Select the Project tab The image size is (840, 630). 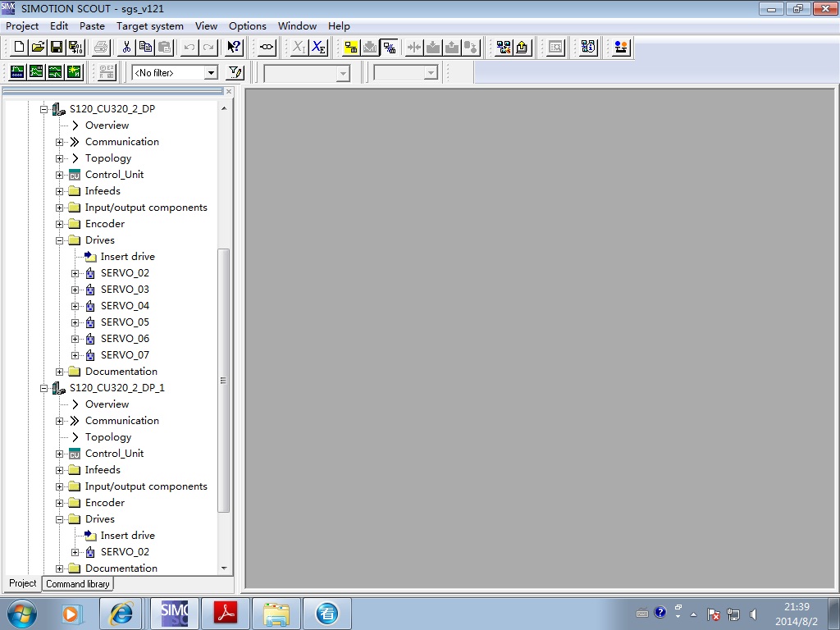(x=22, y=583)
